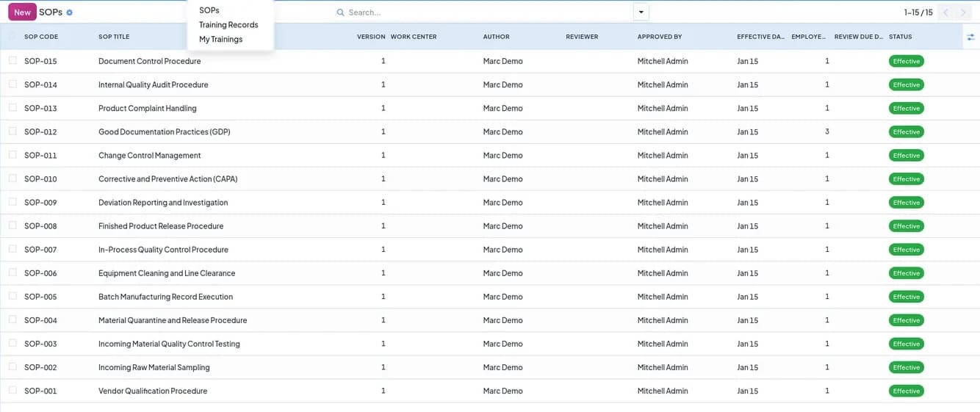
Task: Open the Document Control Procedure record
Action: (149, 61)
